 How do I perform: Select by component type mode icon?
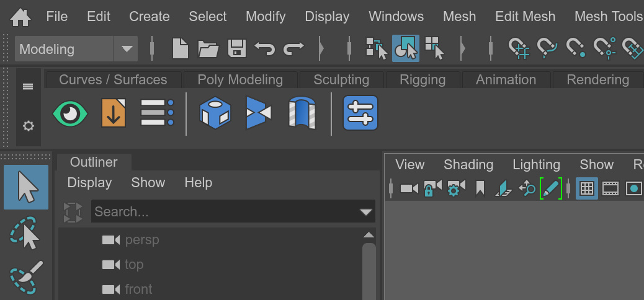point(434,48)
